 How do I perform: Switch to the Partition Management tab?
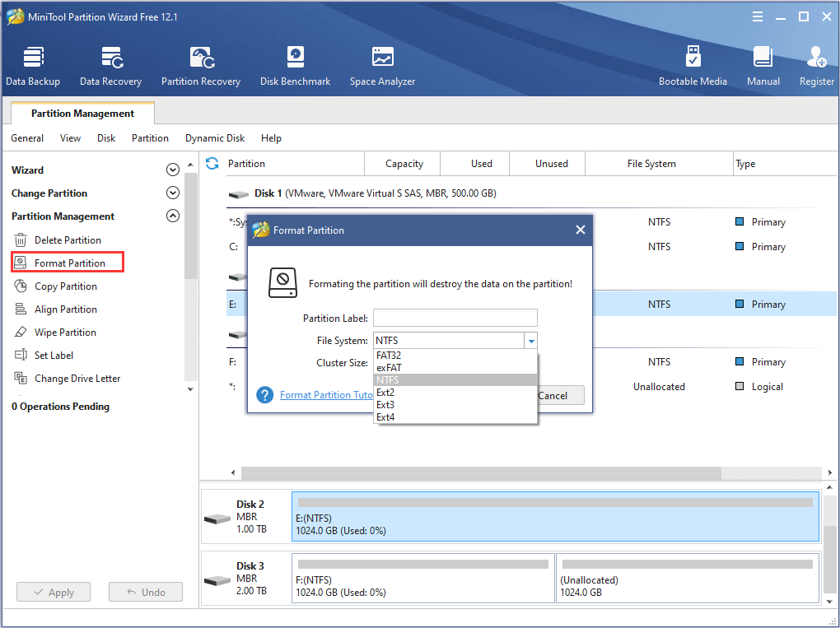point(82,114)
